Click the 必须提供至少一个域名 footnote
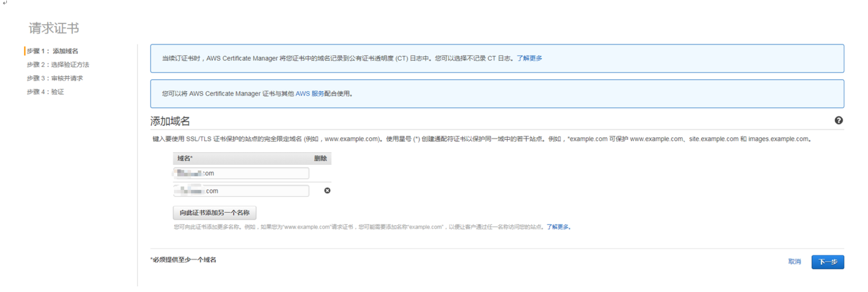The width and height of the screenshot is (868, 292). click(184, 260)
